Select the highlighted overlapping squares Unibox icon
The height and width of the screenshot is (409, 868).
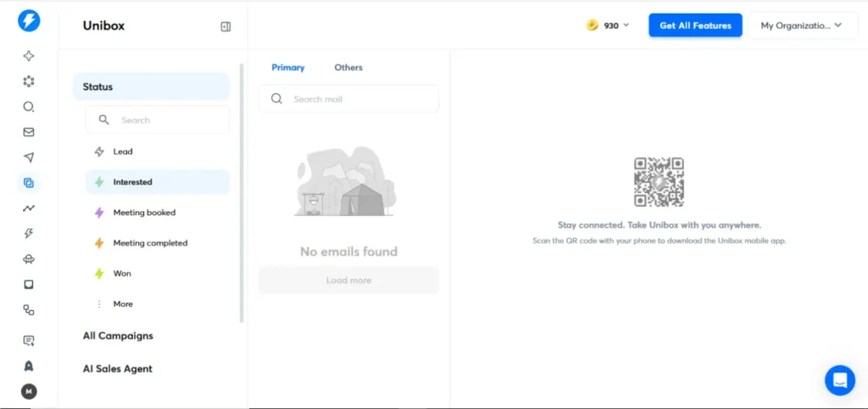click(x=29, y=183)
